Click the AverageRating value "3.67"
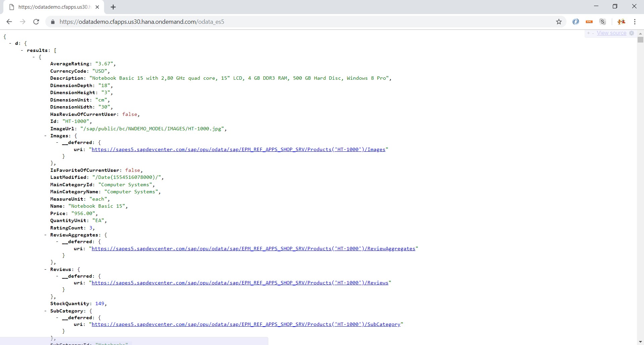This screenshot has width=644, height=345. [104, 64]
